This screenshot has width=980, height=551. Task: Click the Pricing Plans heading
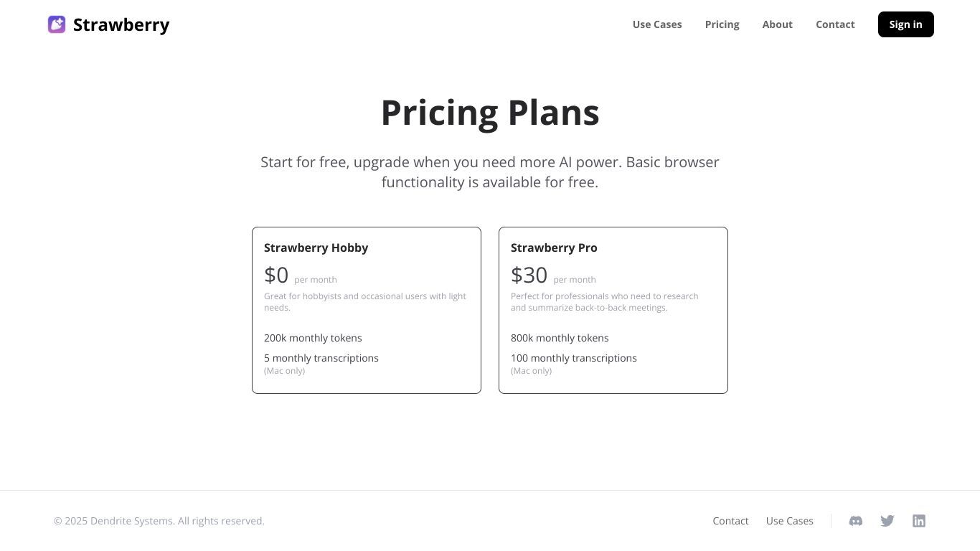490,113
